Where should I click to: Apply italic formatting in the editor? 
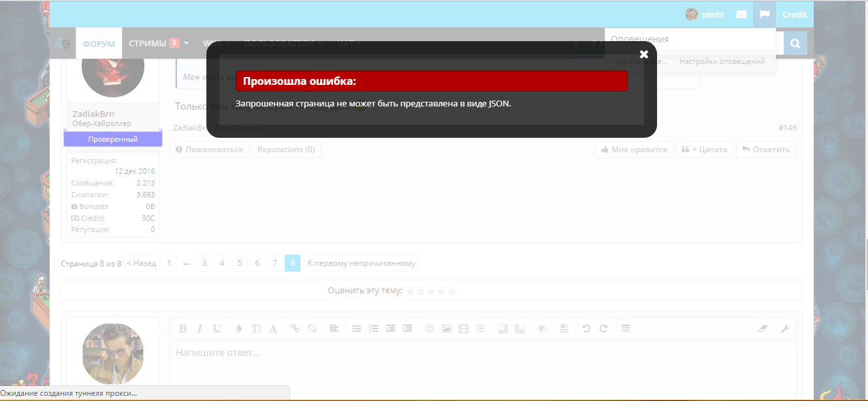click(x=199, y=329)
